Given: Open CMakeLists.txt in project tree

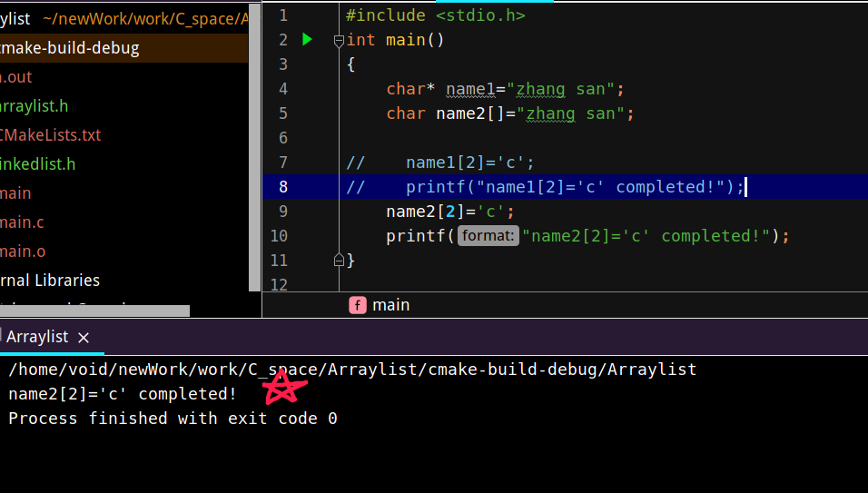Looking at the screenshot, I should click(x=50, y=135).
